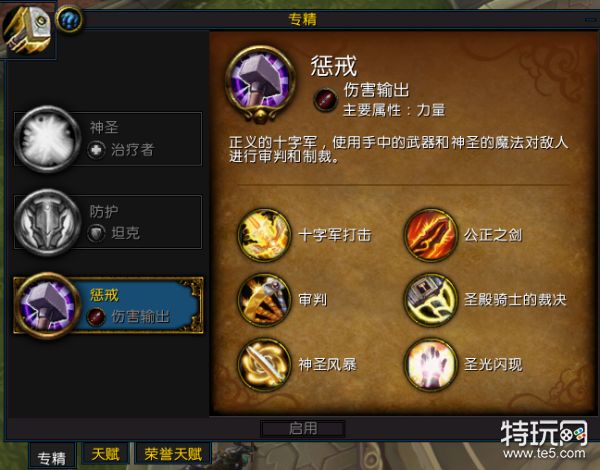600x470 pixels.
Task: Choose the 神圣 healer specialization
Action: pyautogui.click(x=108, y=139)
